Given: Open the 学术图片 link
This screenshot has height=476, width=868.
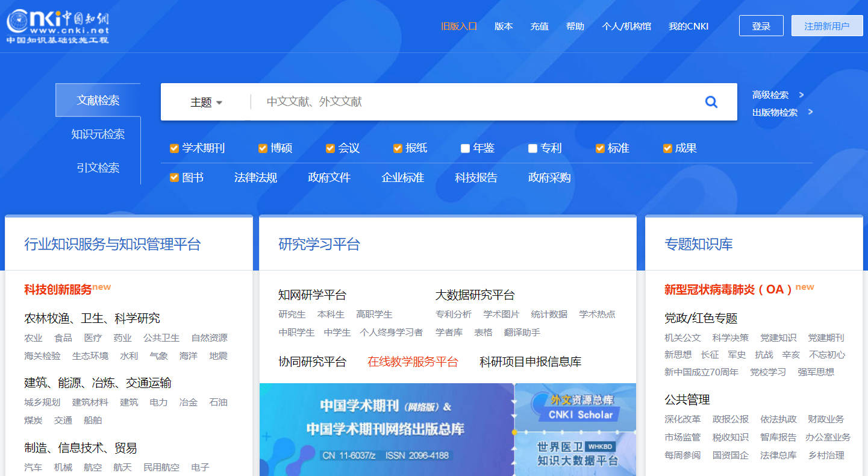Looking at the screenshot, I should pyautogui.click(x=501, y=315).
